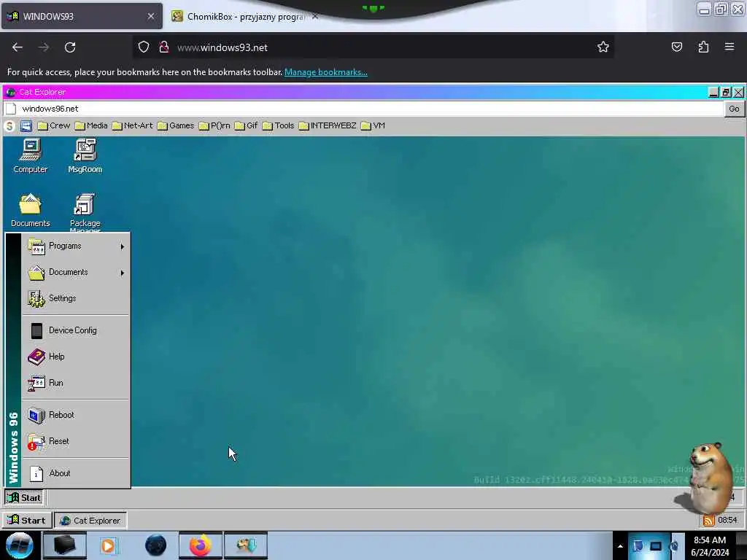Click the Go button in Cat Explorer

[734, 109]
